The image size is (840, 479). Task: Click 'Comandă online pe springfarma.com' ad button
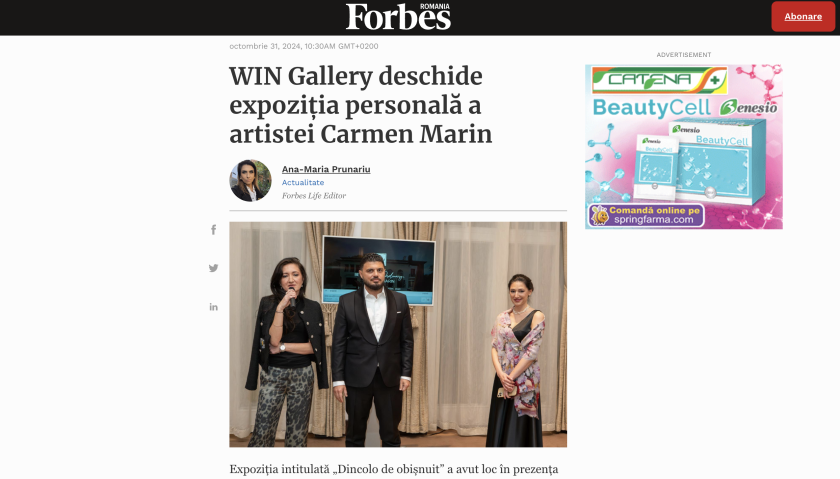pyautogui.click(x=647, y=215)
